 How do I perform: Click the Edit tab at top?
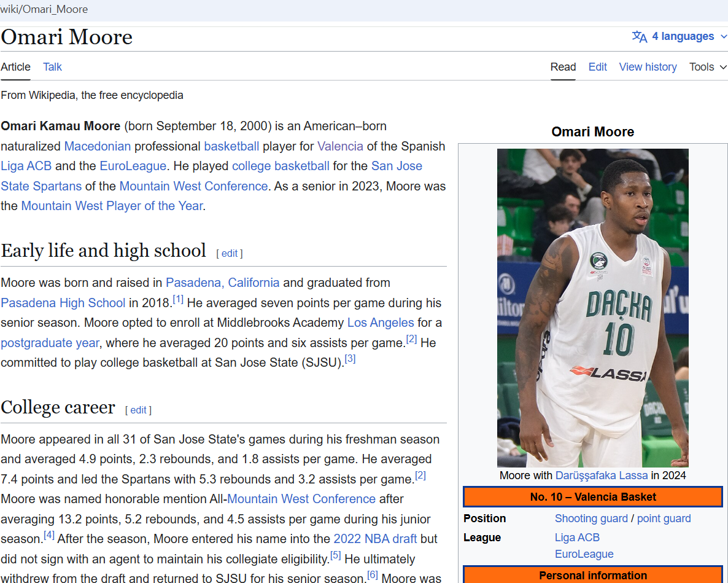[x=597, y=67]
